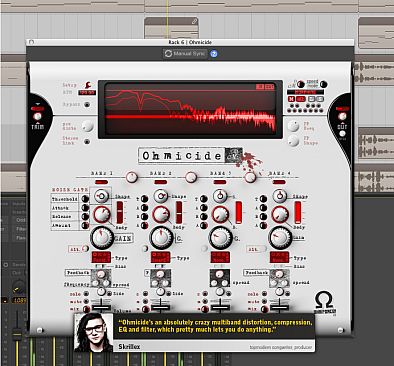Viewport: 394px width, 366px height.
Task: Enable Band 4 solo button
Action: pos(264,294)
